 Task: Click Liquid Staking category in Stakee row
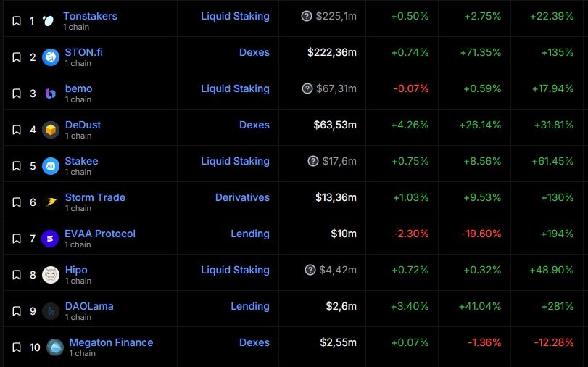[x=235, y=161]
